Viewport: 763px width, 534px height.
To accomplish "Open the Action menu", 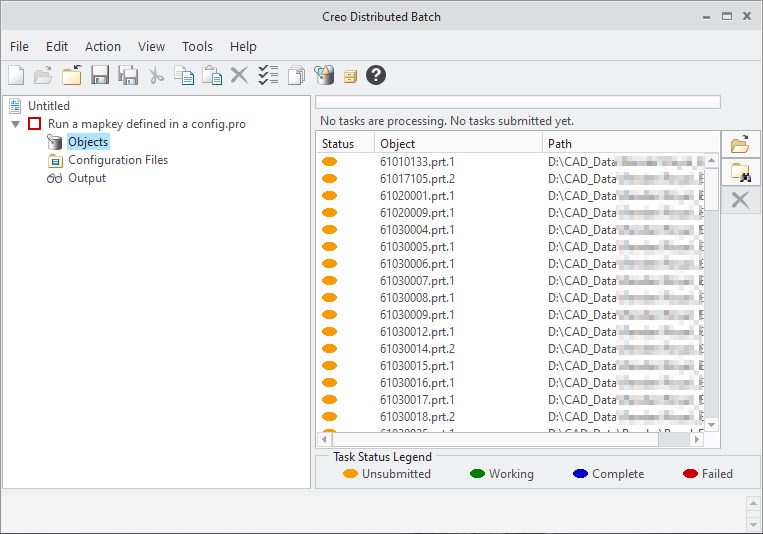I will (x=103, y=47).
